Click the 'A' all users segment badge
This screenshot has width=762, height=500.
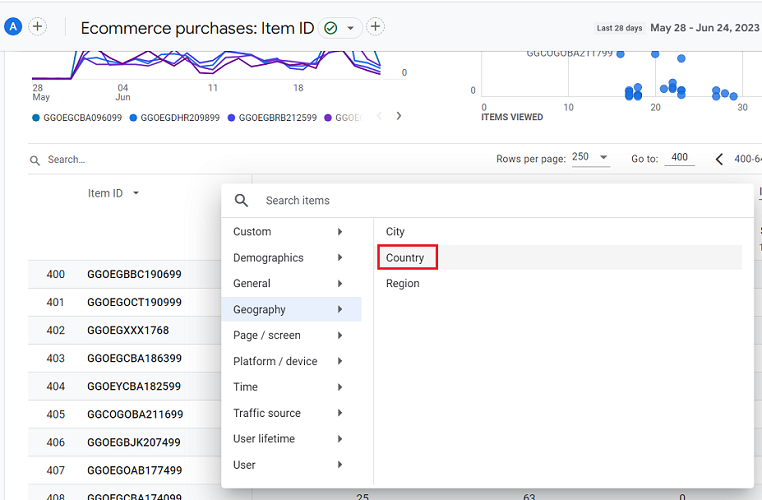13,27
